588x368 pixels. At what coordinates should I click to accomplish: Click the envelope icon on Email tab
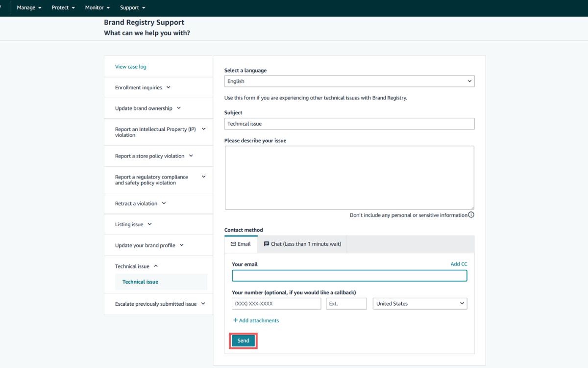(x=233, y=244)
